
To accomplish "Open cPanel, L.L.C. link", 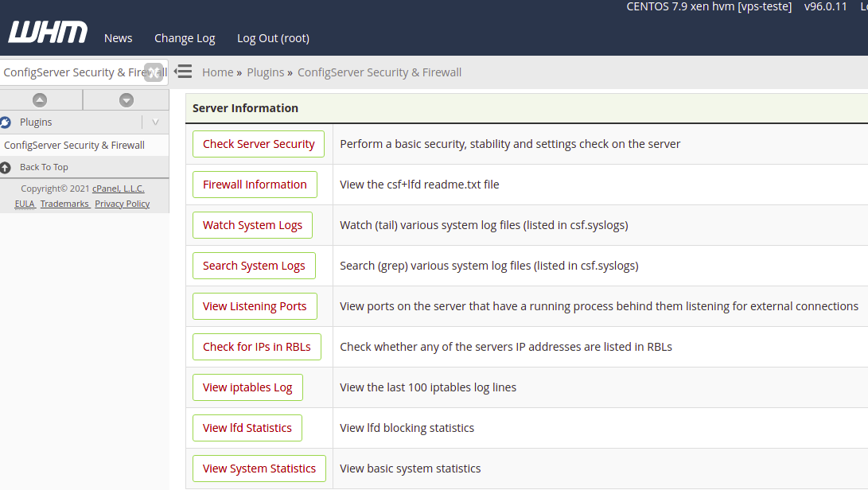I will point(119,189).
